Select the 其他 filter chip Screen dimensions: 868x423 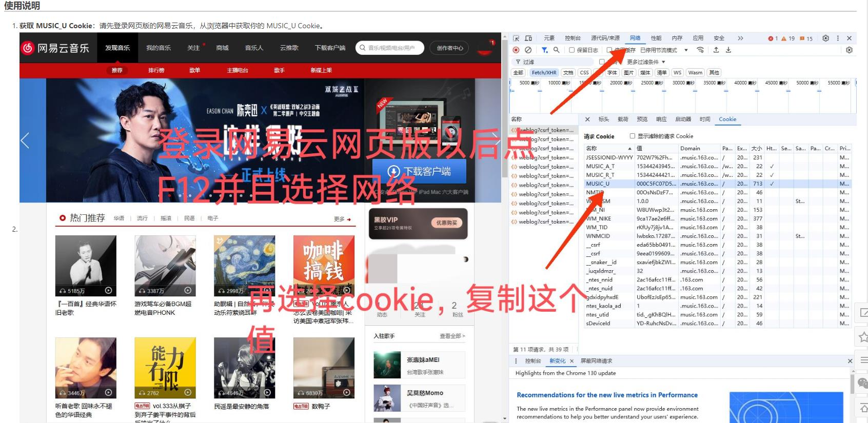[x=714, y=72]
